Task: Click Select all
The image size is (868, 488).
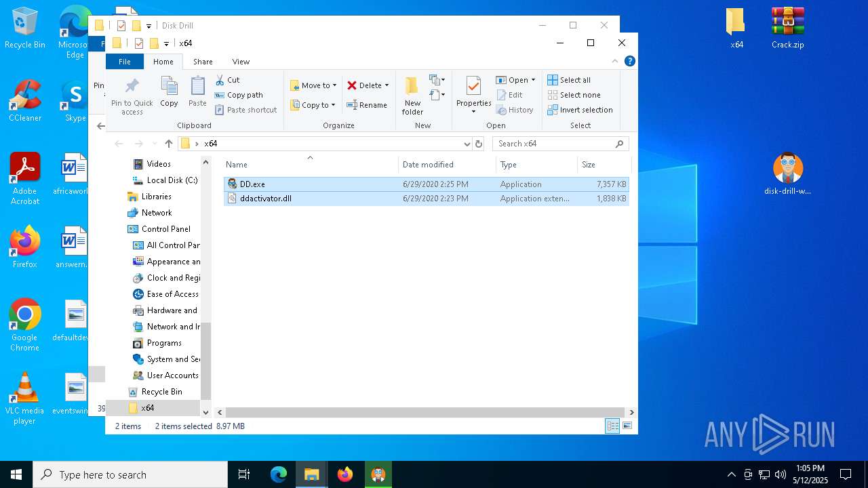Action: (x=569, y=80)
